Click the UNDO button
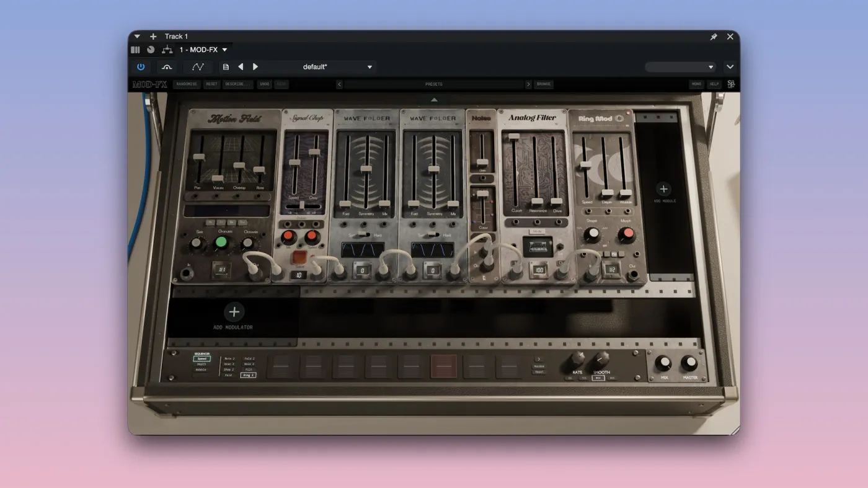Screen dimensions: 868x488 pos(265,84)
